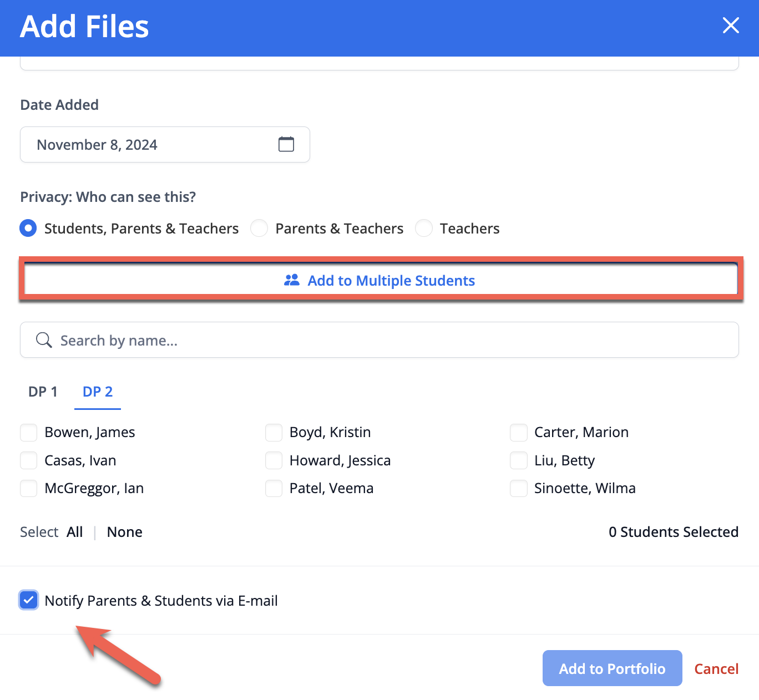759x700 pixels.
Task: Switch to the DP 2 tab
Action: [98, 392]
